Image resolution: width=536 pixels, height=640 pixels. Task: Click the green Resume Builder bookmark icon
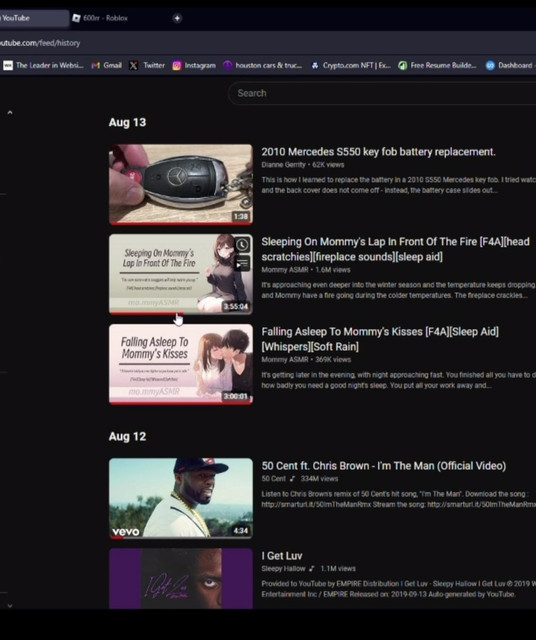(403, 65)
